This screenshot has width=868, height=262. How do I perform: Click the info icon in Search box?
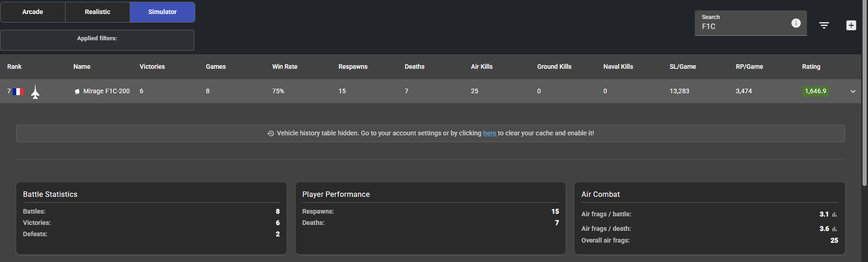(x=796, y=23)
